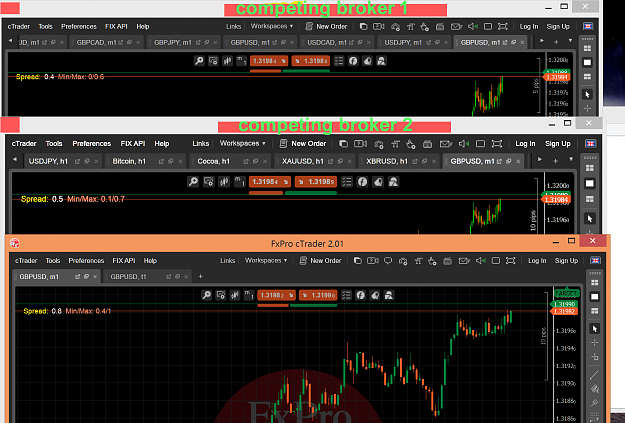The height and width of the screenshot is (423, 625).
Task: Open m1 timeframe selector in broker 1 chart
Action: coord(242,61)
